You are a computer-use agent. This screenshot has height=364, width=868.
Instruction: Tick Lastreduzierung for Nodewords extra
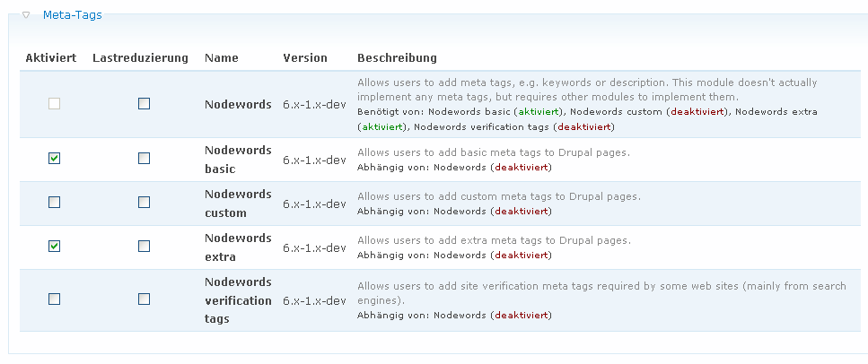click(144, 247)
